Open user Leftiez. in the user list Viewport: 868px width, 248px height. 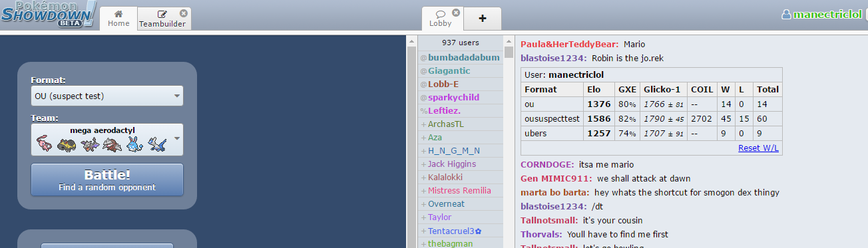[x=461, y=111]
